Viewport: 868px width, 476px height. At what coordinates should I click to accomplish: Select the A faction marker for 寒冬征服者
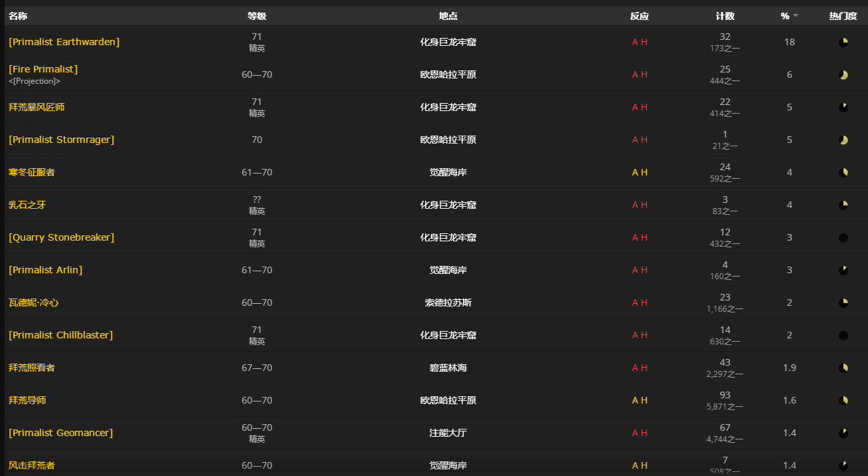coord(635,172)
